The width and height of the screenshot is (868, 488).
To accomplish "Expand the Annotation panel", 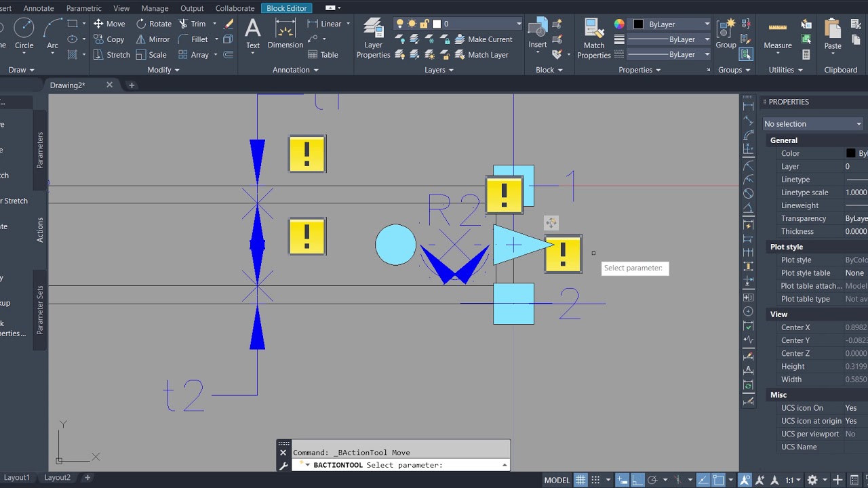I will click(x=296, y=70).
